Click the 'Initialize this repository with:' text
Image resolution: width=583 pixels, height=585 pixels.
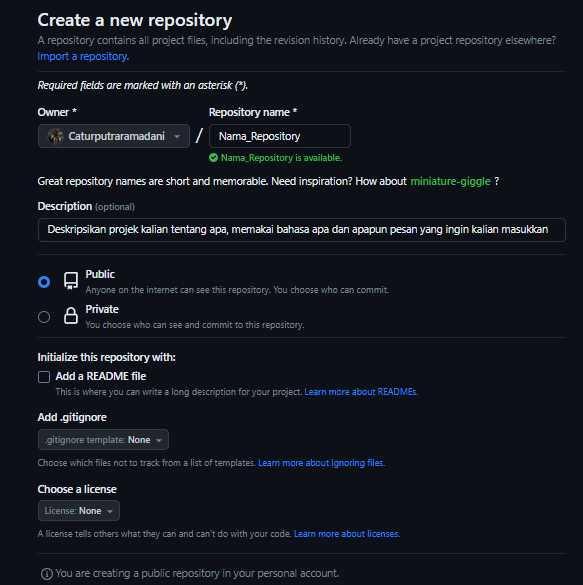pyautogui.click(x=106, y=357)
